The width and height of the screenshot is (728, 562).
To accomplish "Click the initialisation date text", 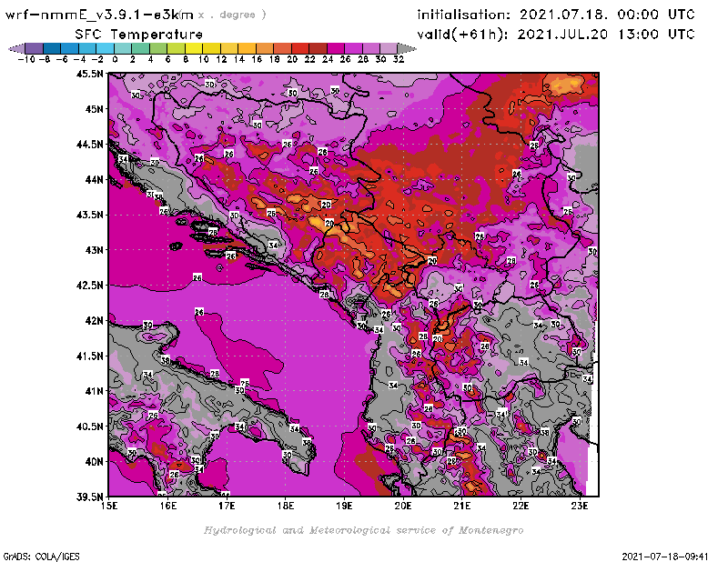I will tap(556, 15).
